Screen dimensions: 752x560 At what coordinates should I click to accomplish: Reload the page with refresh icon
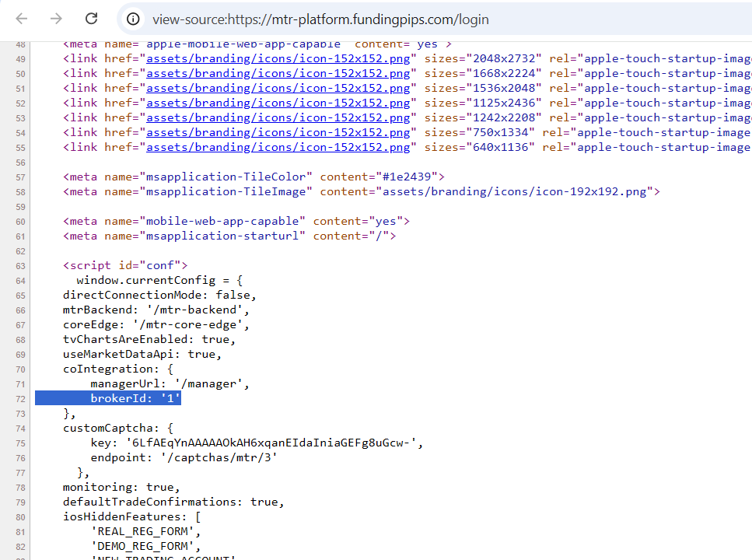coord(91,19)
